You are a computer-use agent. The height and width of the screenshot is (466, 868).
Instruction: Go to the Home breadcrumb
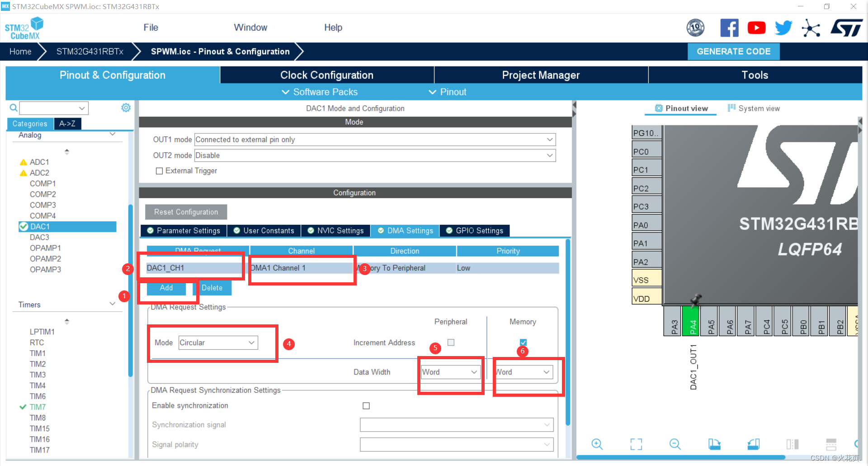[20, 52]
